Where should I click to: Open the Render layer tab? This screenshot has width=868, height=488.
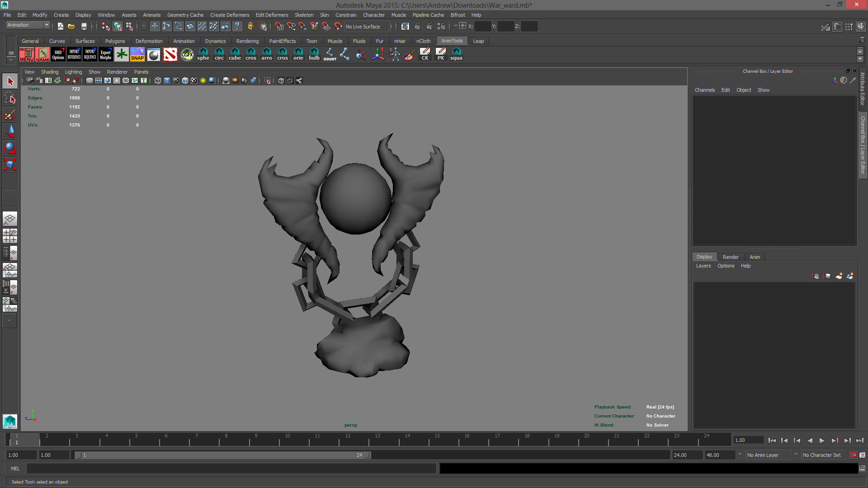[731, 257]
